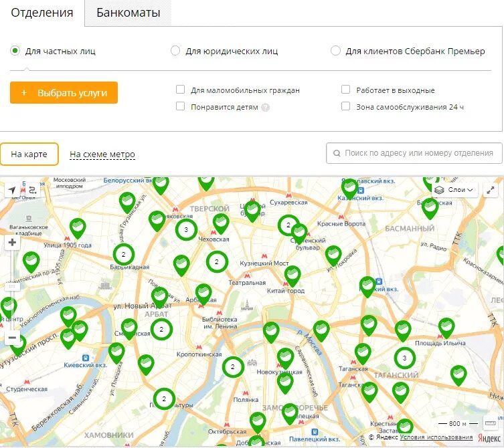Expand map to fullscreen with arrows icon

(x=490, y=190)
